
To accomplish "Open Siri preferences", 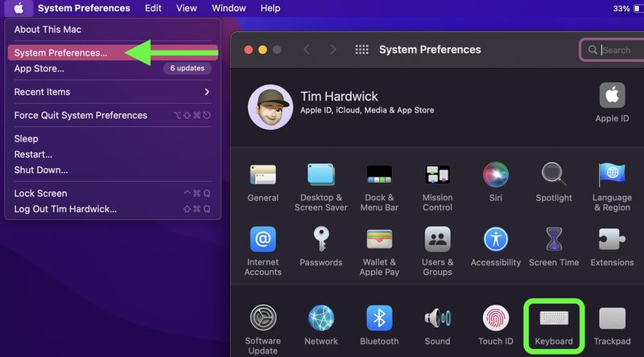I will (x=495, y=174).
